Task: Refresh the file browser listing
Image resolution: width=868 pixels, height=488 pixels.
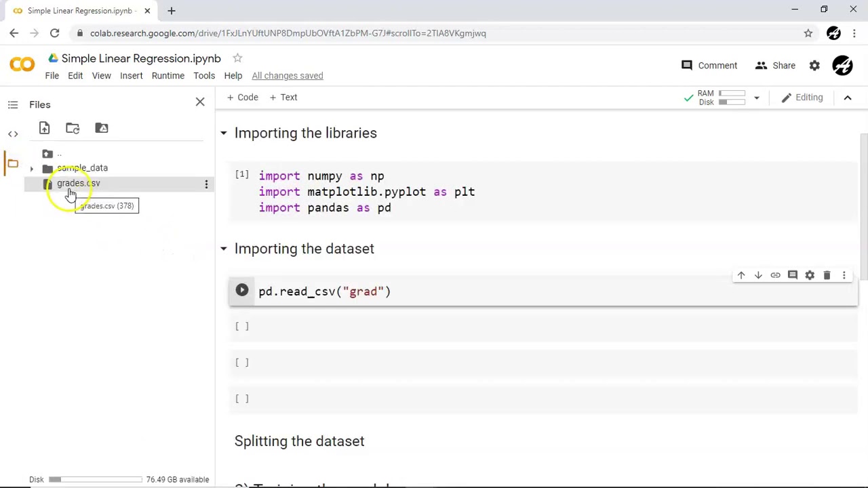Action: (x=73, y=128)
